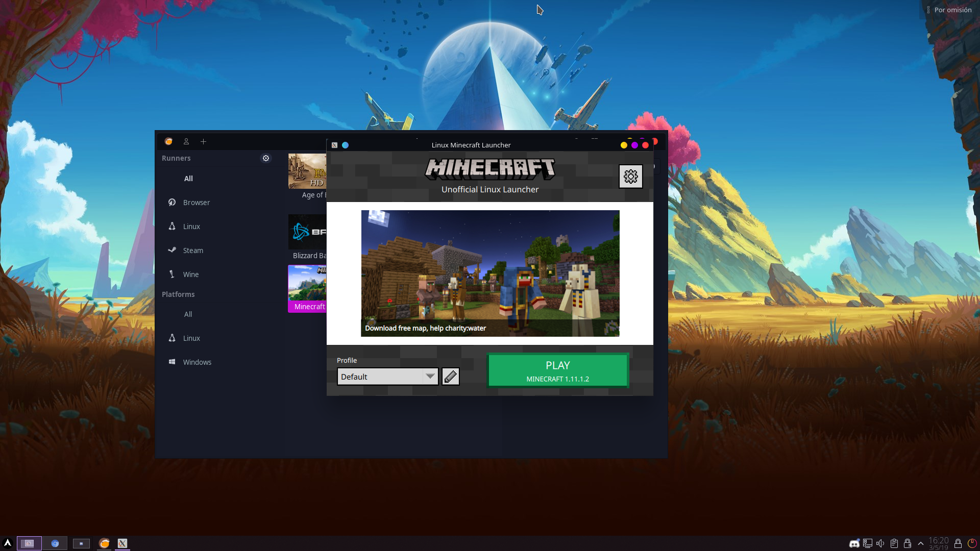980x551 pixels.
Task: Select the All runners menu item
Action: (x=188, y=178)
